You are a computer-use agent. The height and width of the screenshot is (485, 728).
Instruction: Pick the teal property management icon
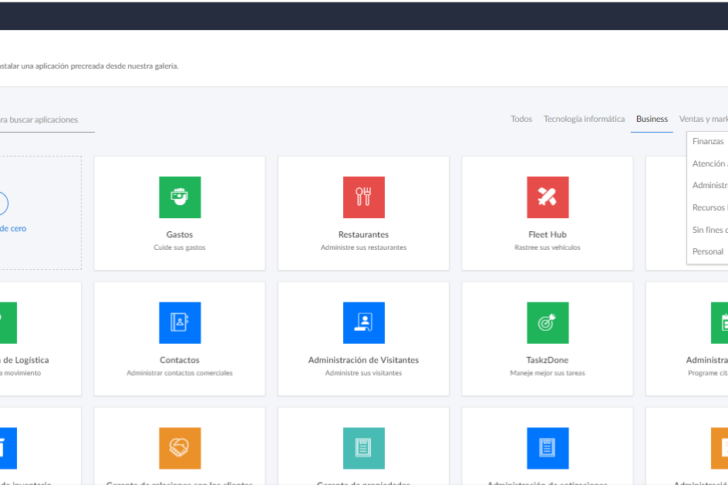(364, 448)
